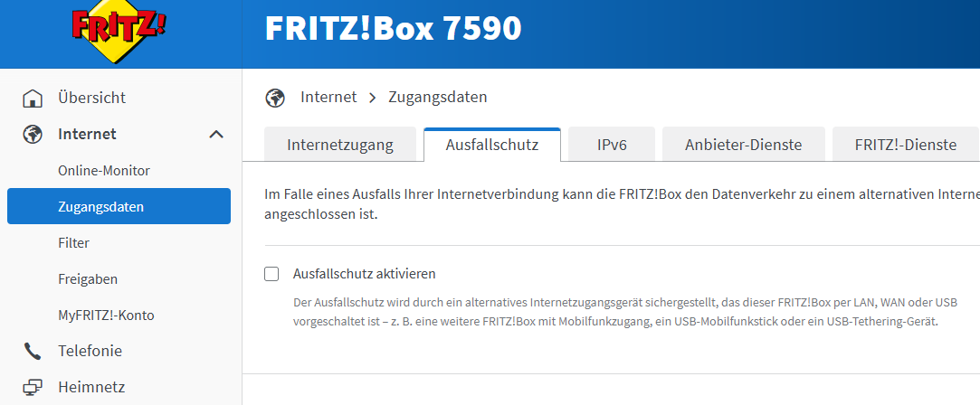Viewport: 980px width, 405px height.
Task: Click the Ausfallschutz aktivieren label text
Action: pos(365,274)
